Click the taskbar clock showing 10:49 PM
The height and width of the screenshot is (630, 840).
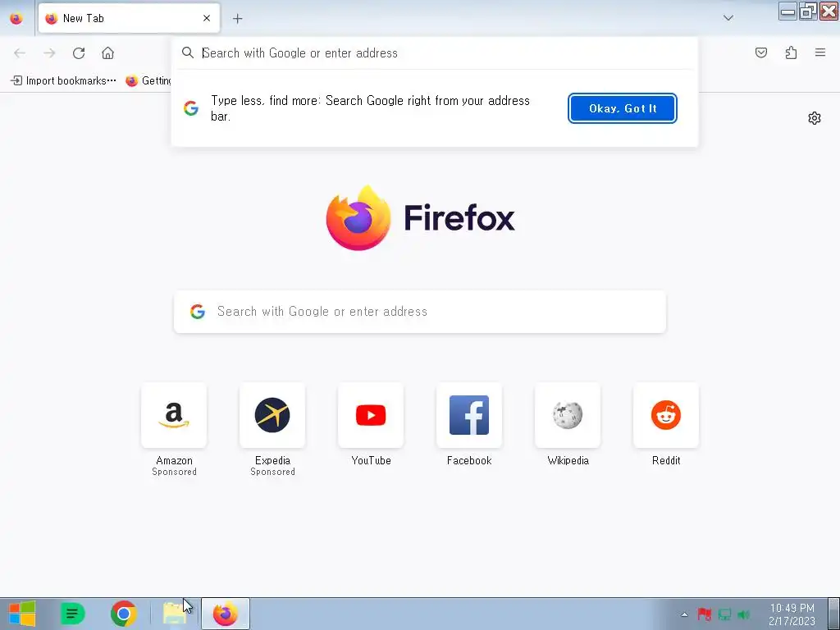point(792,614)
